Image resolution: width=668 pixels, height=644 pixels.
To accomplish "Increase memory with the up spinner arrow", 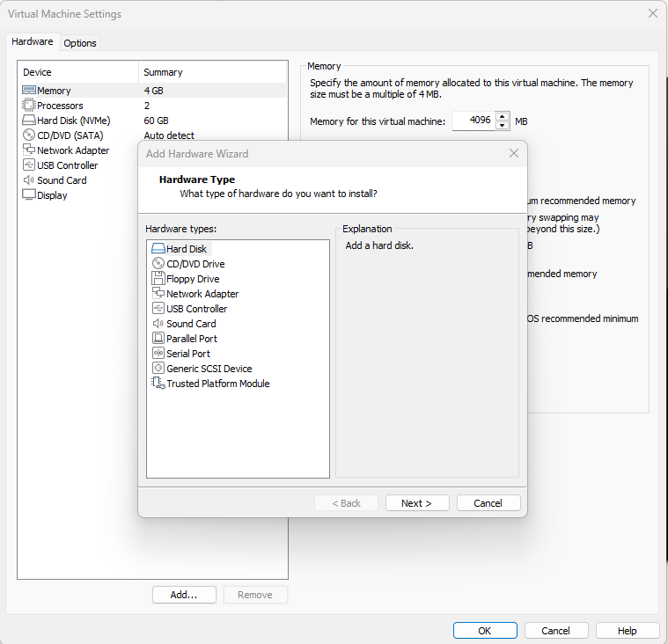I will pyautogui.click(x=503, y=116).
